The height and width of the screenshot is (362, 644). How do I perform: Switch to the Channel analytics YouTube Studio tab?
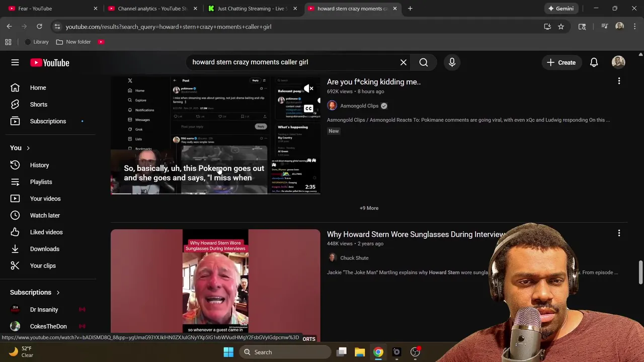click(x=152, y=9)
